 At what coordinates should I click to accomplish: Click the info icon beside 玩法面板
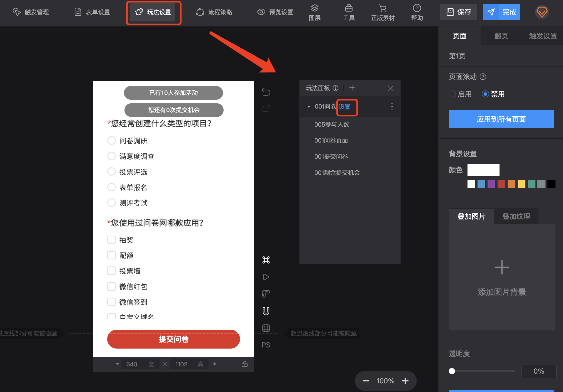[336, 88]
